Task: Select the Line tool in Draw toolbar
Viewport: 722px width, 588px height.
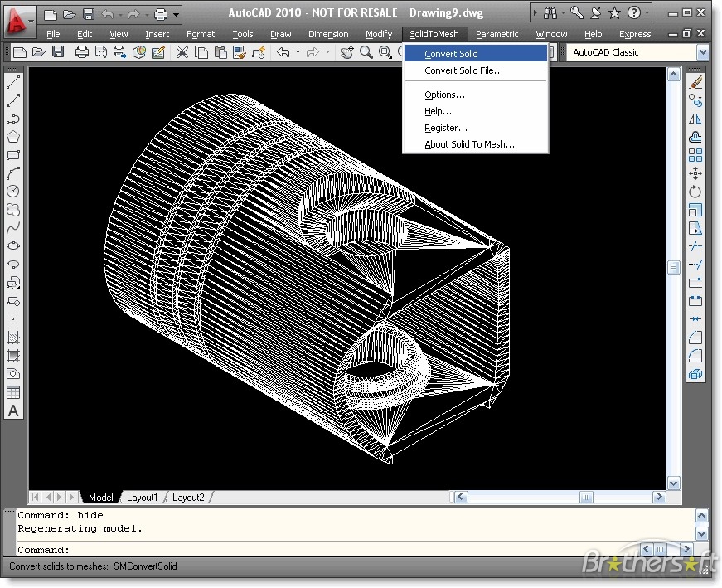Action: click(x=13, y=82)
